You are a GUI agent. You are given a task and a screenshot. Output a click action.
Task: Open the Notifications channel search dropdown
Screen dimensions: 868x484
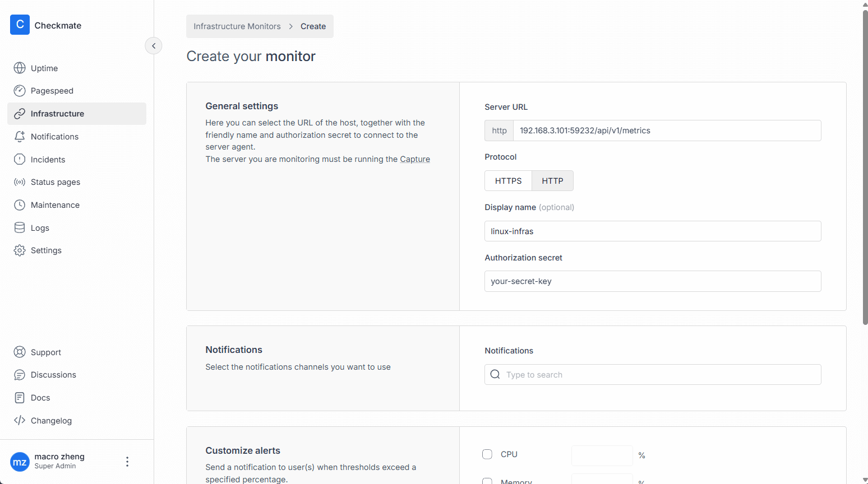click(x=652, y=375)
